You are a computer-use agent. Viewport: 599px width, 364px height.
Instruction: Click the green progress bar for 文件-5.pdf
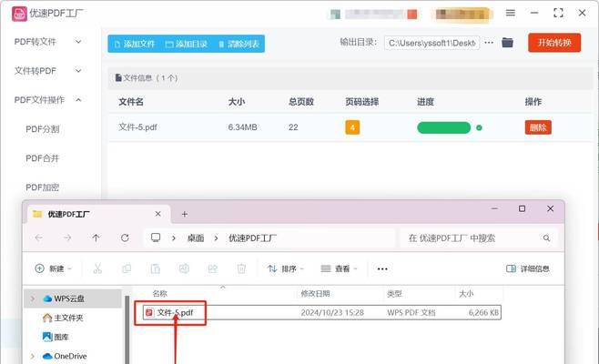point(443,127)
